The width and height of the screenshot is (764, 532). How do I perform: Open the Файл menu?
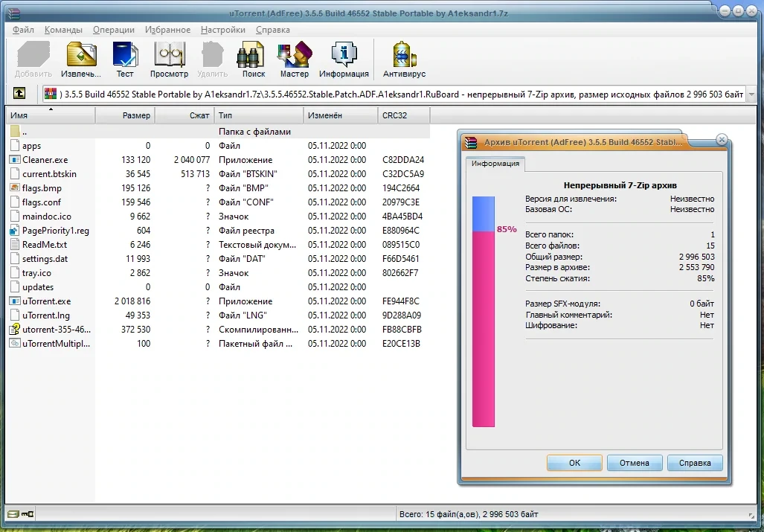[23, 30]
